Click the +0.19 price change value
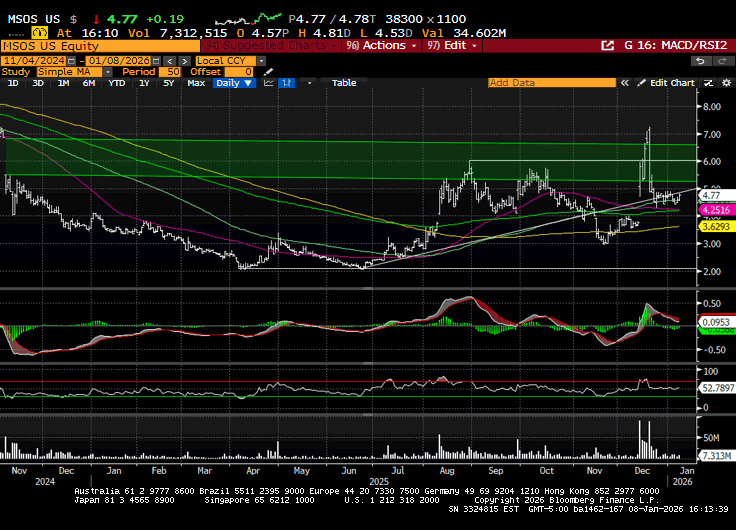 [165, 19]
